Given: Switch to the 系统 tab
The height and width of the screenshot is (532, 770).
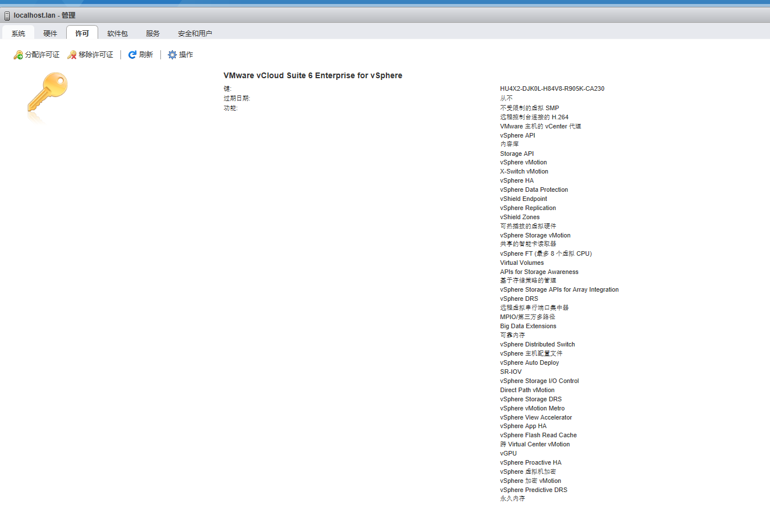Looking at the screenshot, I should point(18,33).
